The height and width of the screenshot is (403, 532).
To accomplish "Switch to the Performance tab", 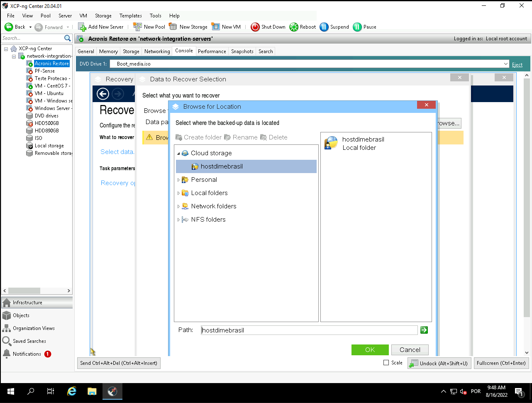I will tap(212, 51).
